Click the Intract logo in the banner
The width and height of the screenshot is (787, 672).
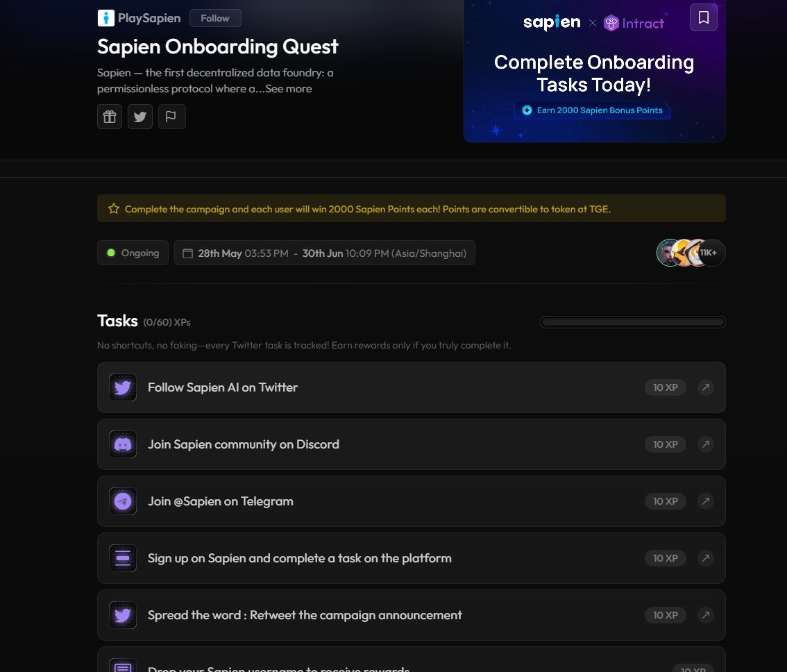634,23
